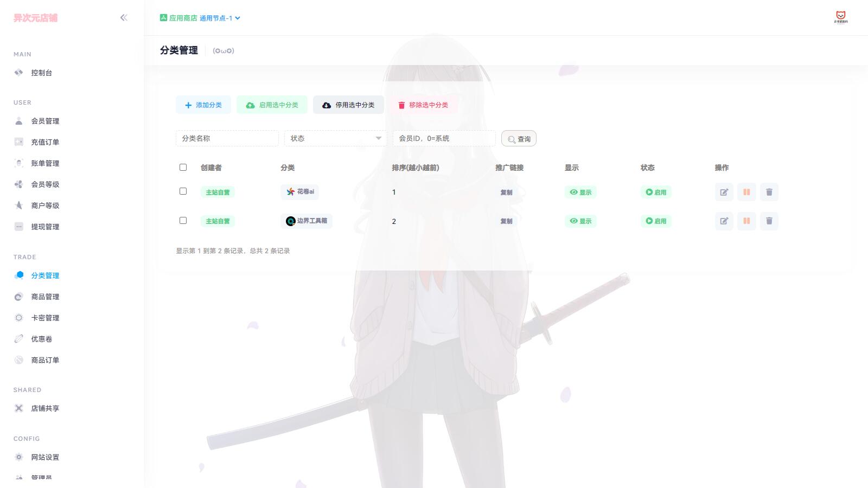868x488 pixels.
Task: Click the 网站设置 gear icon
Action: click(x=19, y=457)
